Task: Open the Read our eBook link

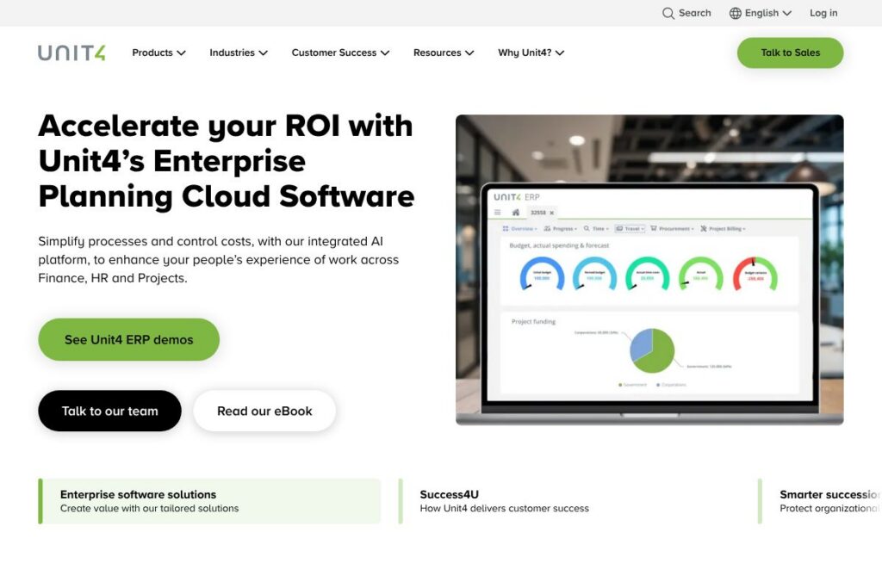Action: pos(264,411)
